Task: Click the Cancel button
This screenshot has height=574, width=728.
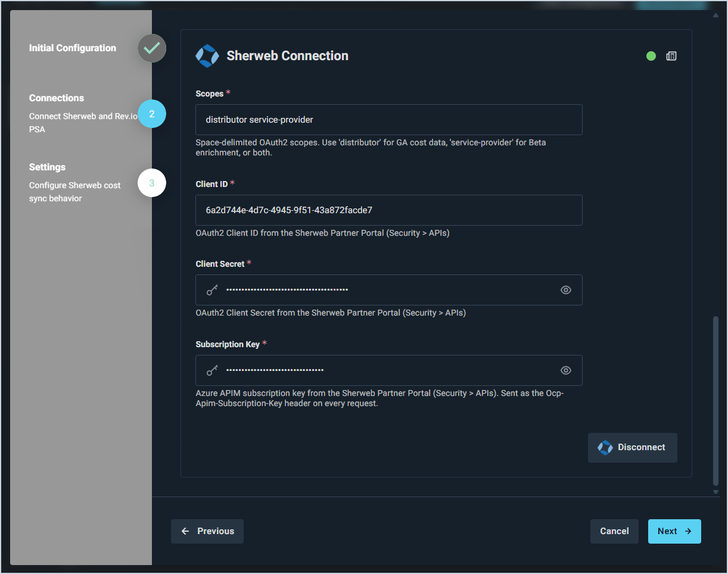Action: [614, 531]
